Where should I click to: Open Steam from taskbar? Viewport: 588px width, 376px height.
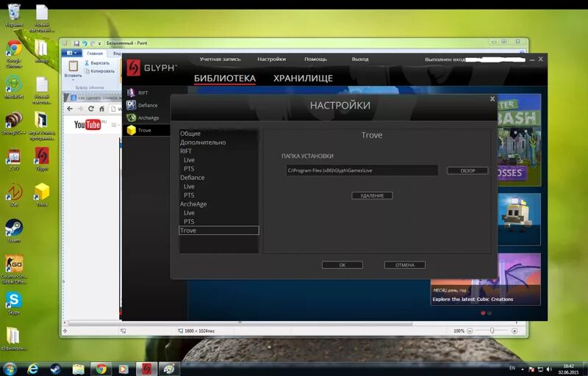[56, 369]
